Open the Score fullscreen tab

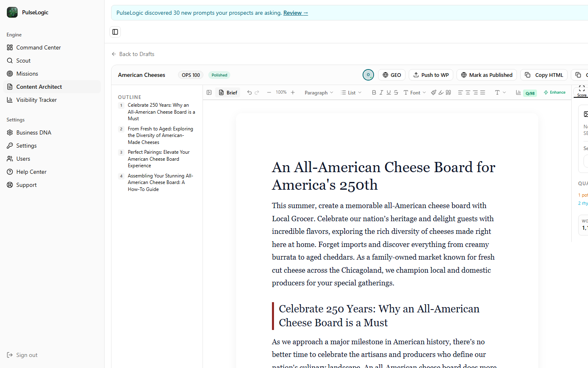coord(582,91)
